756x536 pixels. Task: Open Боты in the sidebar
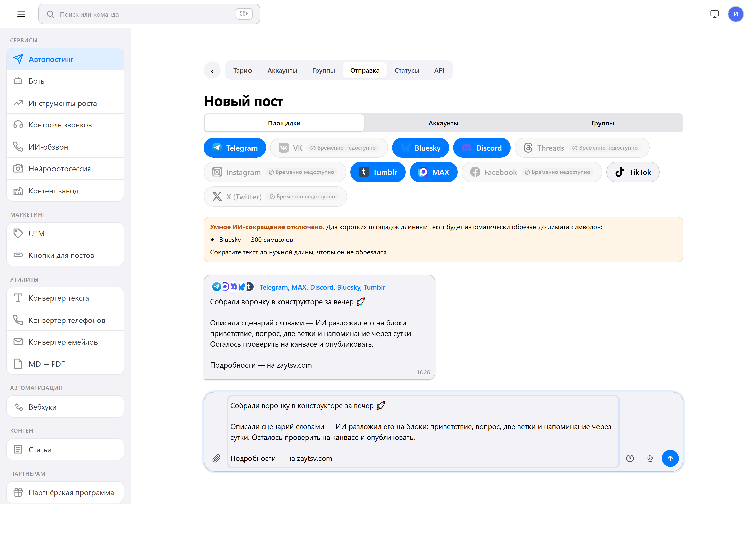65,81
